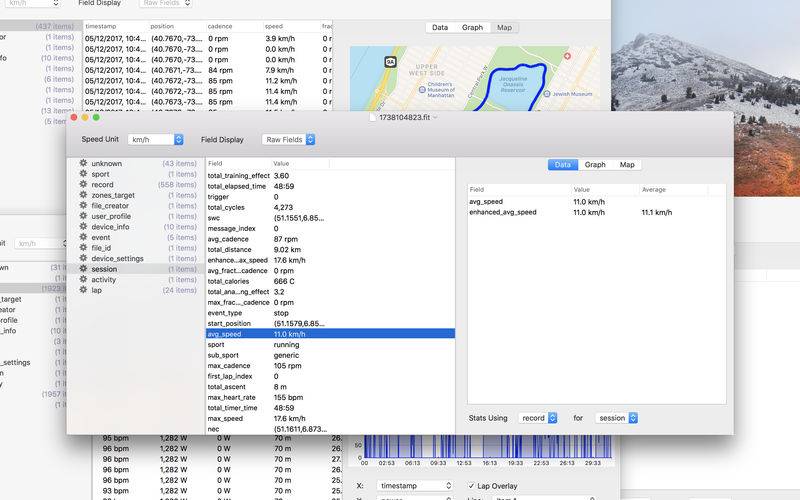
Task: Click the gear icon next to unknown
Action: pos(83,163)
